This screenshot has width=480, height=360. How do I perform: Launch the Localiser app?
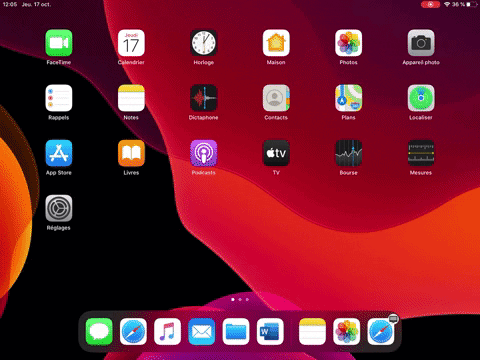tap(421, 98)
